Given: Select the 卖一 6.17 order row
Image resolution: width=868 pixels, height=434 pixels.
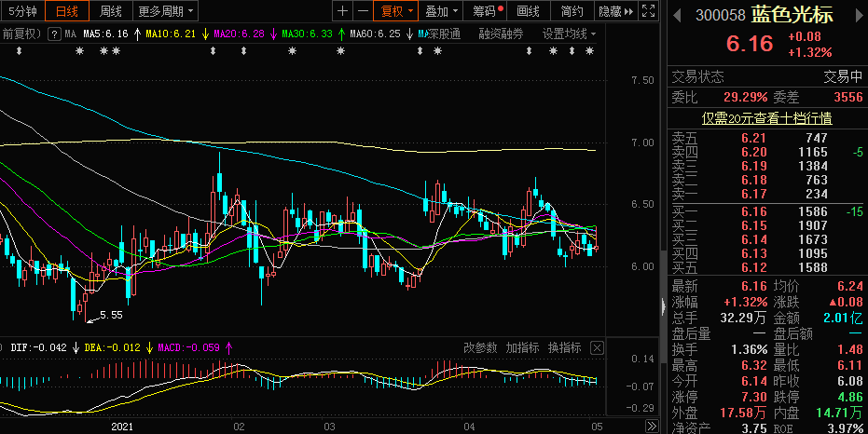Looking at the screenshot, I should point(766,194).
